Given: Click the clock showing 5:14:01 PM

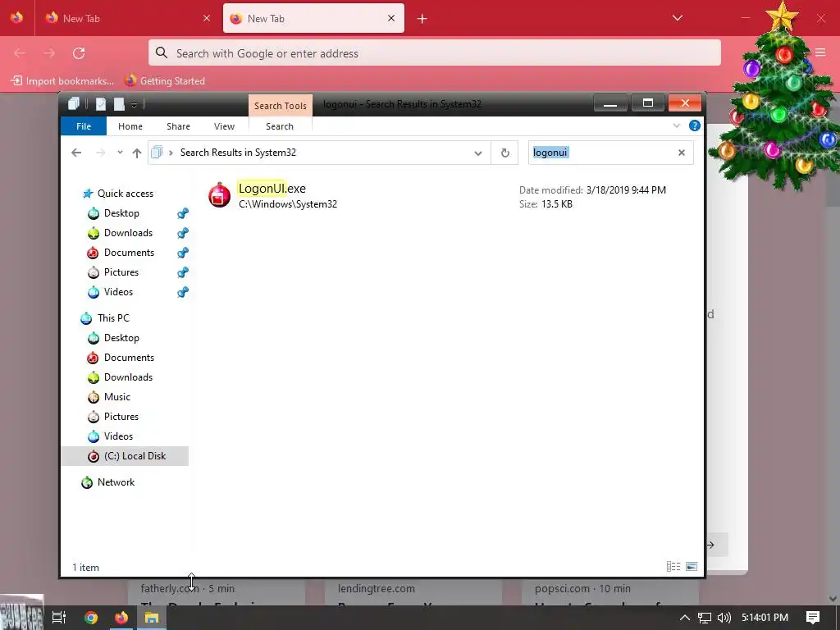Looking at the screenshot, I should [765, 618].
